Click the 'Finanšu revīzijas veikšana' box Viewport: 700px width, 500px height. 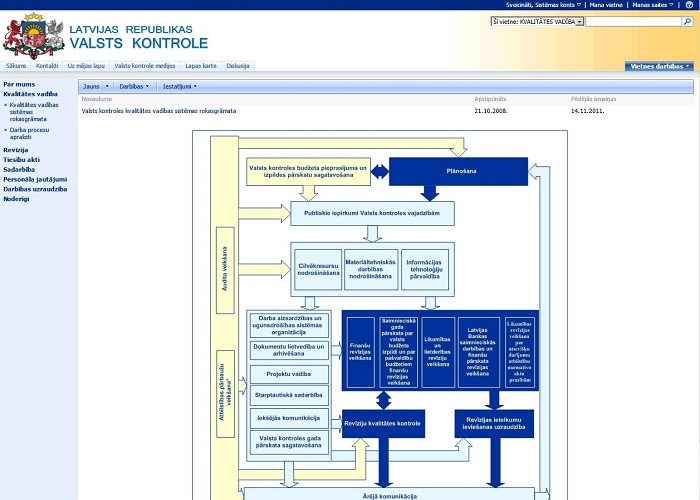point(360,352)
